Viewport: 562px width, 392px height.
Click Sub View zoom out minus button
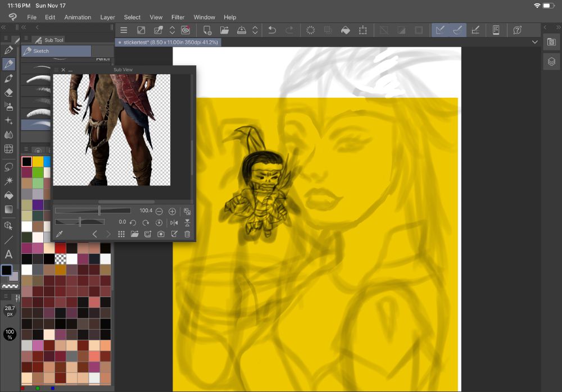159,211
